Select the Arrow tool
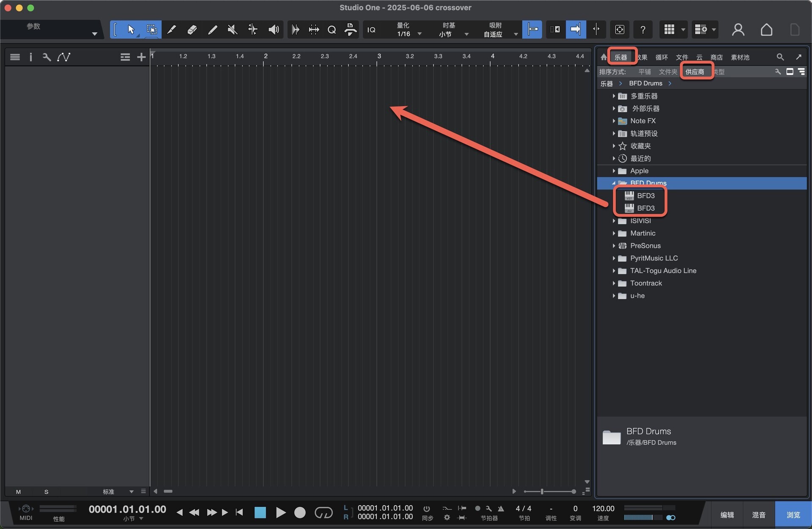The width and height of the screenshot is (812, 529). [131, 29]
